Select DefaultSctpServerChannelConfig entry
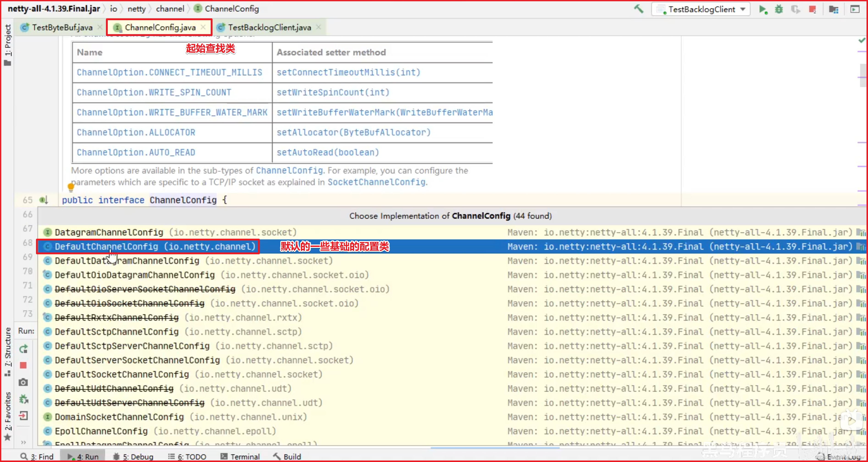 [451, 346]
